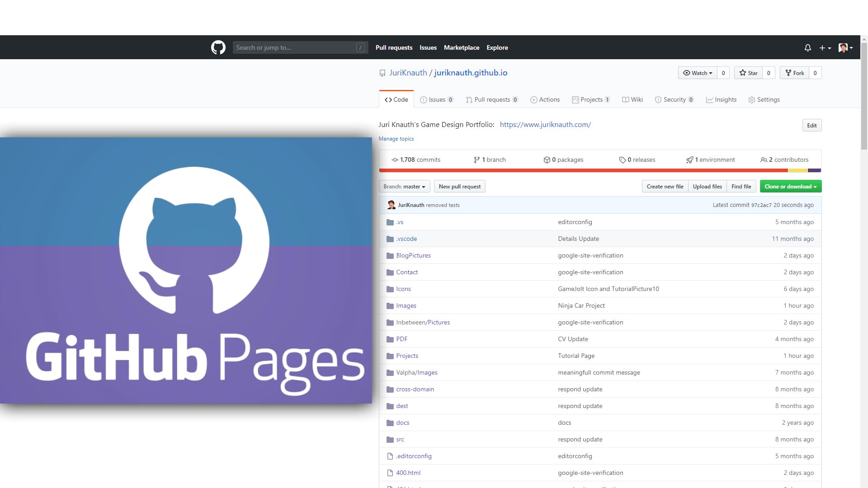This screenshot has width=868, height=488.
Task: Switch to the Projects tab
Action: tap(591, 100)
